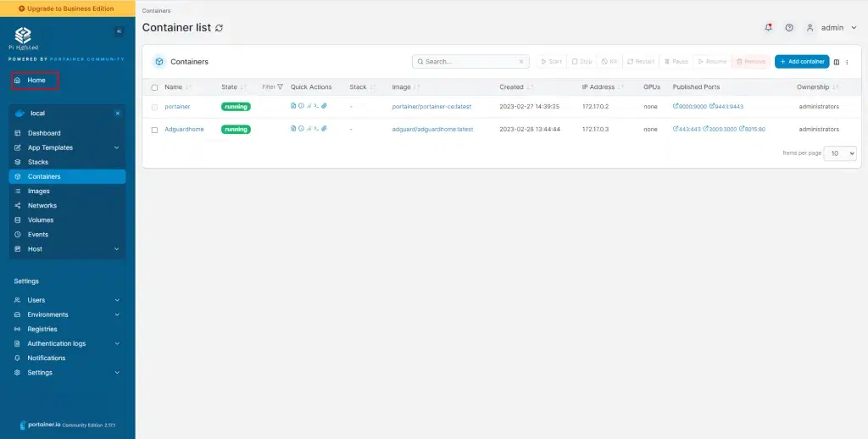This screenshot has height=439, width=868.
Task: Open published port 3005:3000 link
Action: (721, 129)
